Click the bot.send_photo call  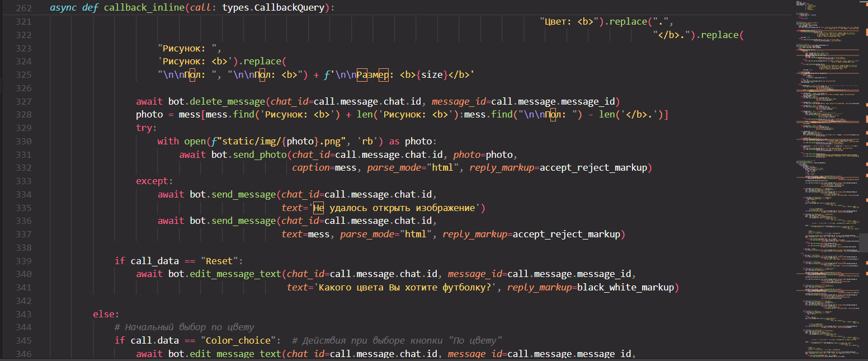(x=249, y=154)
